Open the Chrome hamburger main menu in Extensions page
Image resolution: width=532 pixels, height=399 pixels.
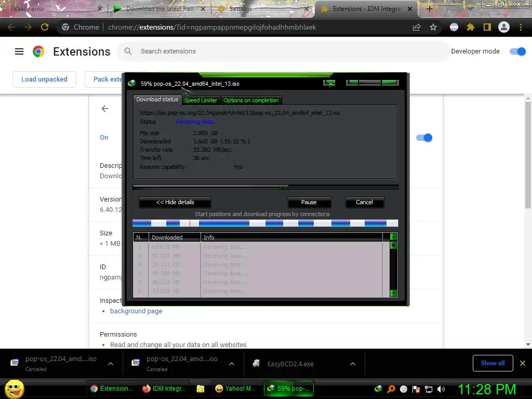[19, 51]
